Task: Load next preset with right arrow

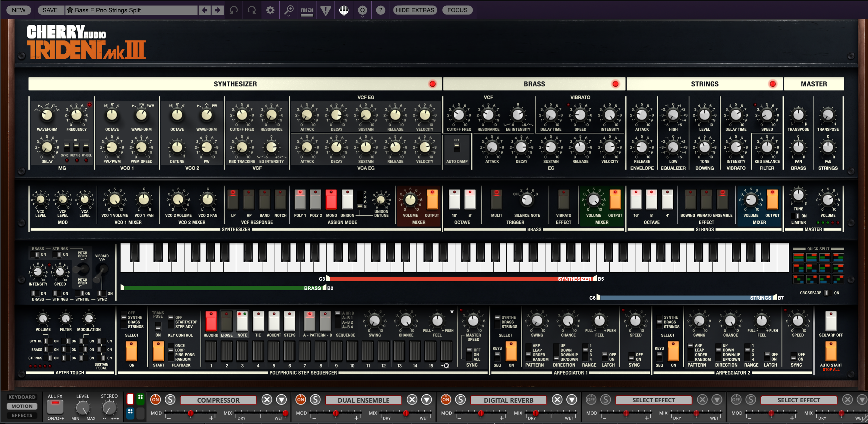Action: pos(218,10)
